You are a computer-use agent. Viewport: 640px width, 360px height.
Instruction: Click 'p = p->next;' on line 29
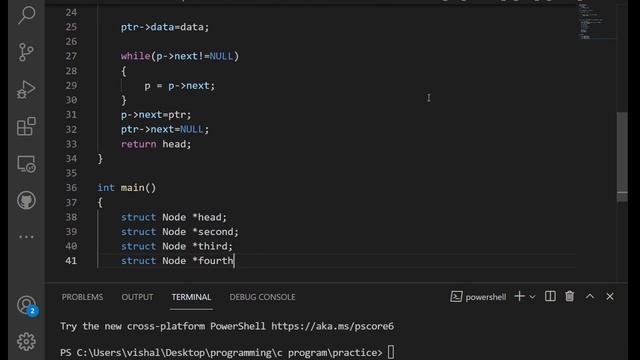pyautogui.click(x=180, y=86)
